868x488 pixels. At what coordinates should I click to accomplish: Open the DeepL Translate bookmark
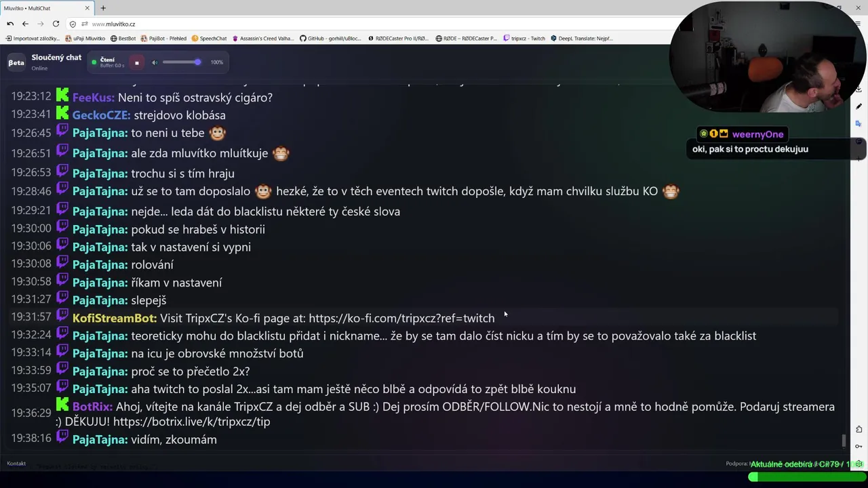tap(582, 39)
